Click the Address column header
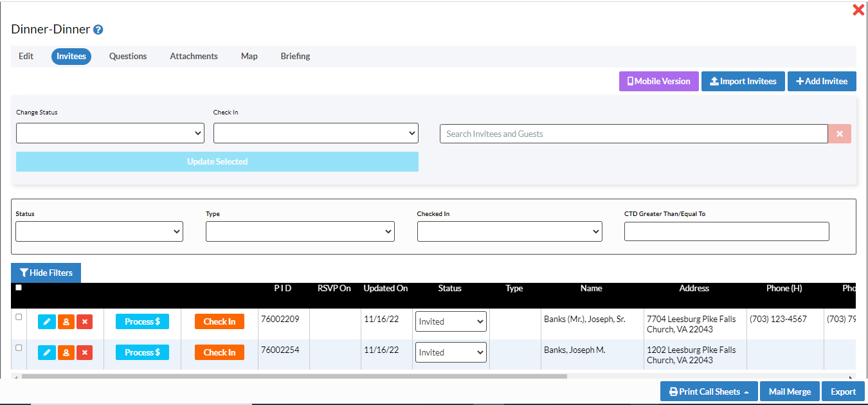This screenshot has height=405, width=868. tap(694, 288)
